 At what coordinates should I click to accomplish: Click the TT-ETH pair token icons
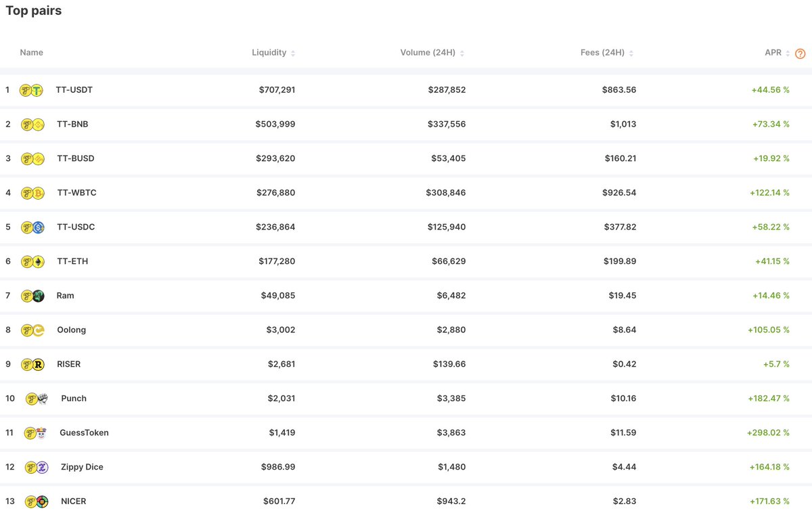[32, 261]
